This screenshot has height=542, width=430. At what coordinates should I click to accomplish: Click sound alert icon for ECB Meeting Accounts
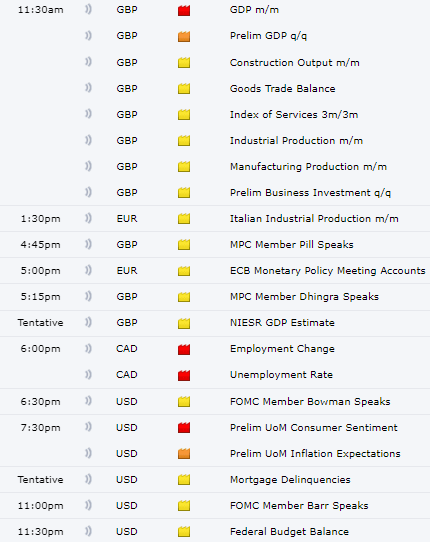(x=88, y=270)
